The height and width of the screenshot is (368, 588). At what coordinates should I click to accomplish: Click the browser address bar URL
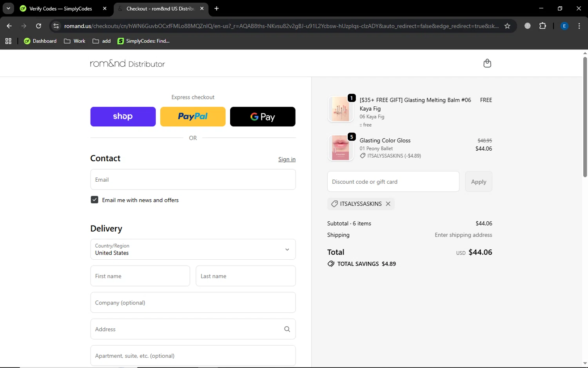pos(281,26)
